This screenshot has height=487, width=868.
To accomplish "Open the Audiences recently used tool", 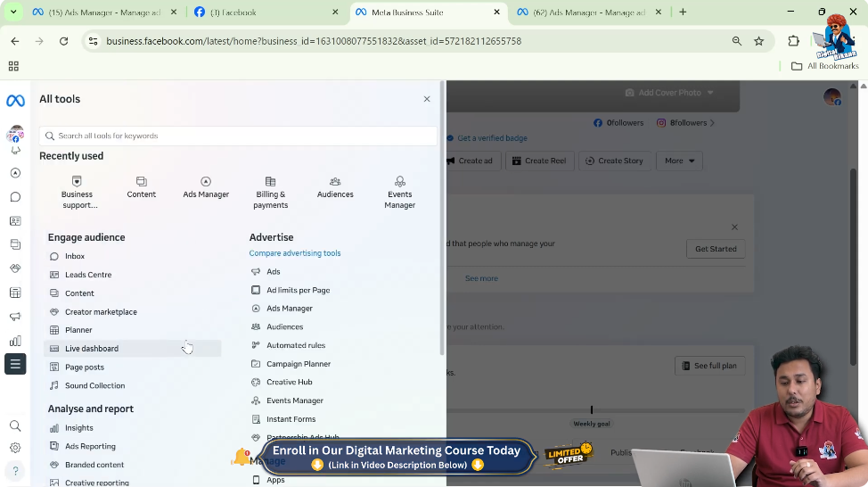I will click(x=335, y=187).
